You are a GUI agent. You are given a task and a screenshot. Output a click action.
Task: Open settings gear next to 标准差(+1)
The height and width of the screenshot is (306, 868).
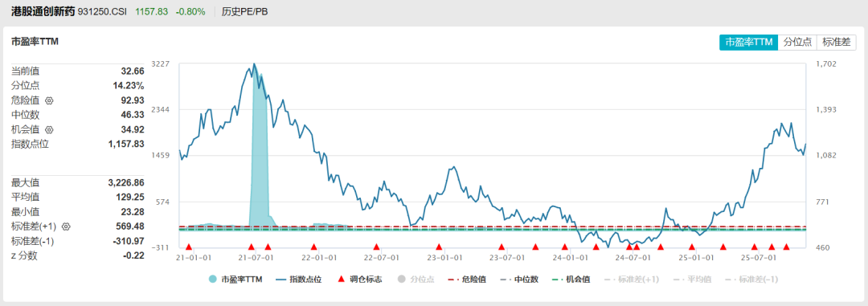66,226
